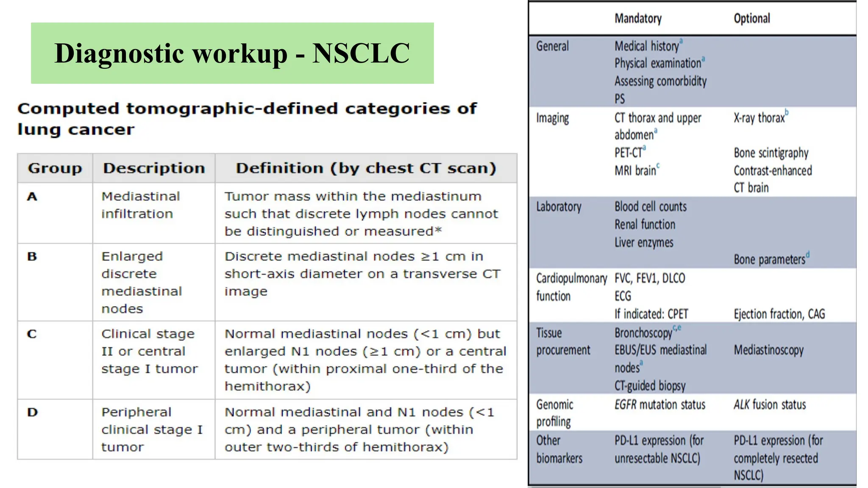The image size is (868, 488).
Task: Select 'Other biomarkers' row label
Action: coord(559,449)
